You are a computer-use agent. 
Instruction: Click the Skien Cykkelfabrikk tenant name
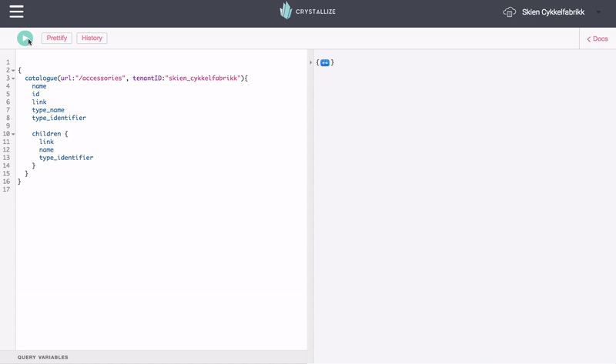(x=553, y=12)
